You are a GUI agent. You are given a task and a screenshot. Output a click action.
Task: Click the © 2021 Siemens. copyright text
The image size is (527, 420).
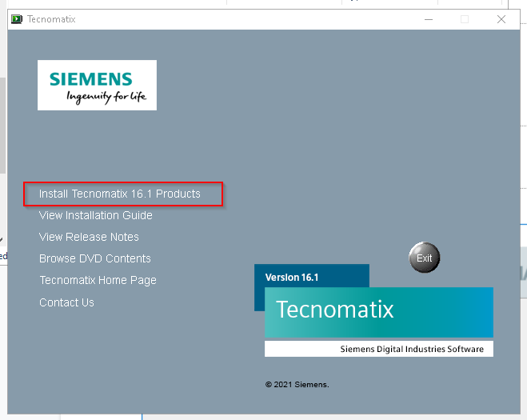click(x=297, y=385)
